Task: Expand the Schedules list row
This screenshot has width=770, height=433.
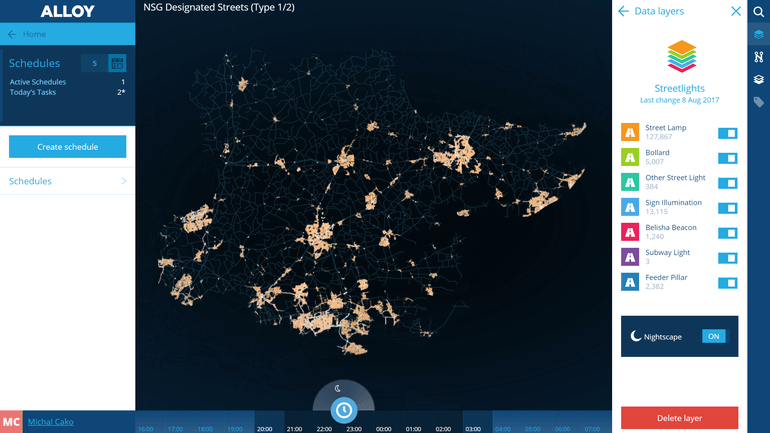Action: (67, 181)
